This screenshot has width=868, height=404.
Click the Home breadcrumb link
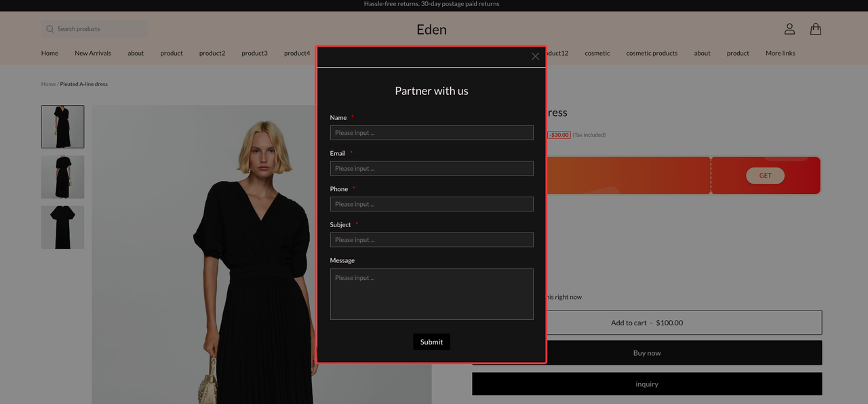click(48, 84)
